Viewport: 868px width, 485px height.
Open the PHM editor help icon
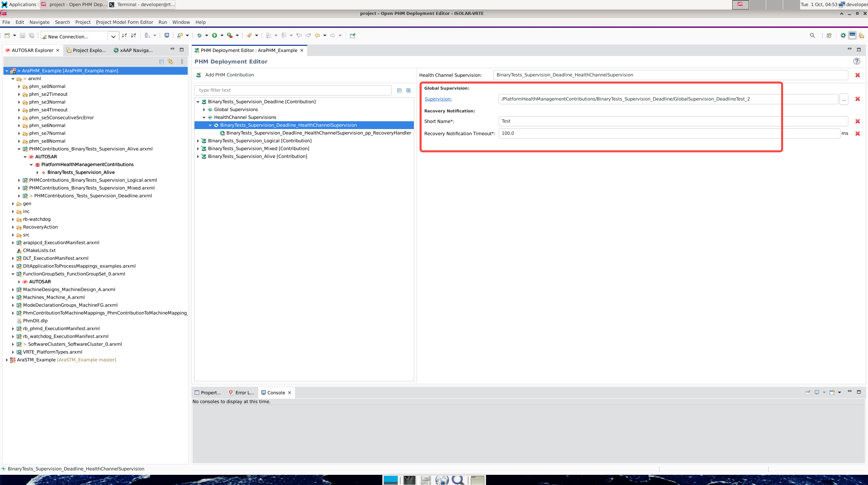(857, 61)
